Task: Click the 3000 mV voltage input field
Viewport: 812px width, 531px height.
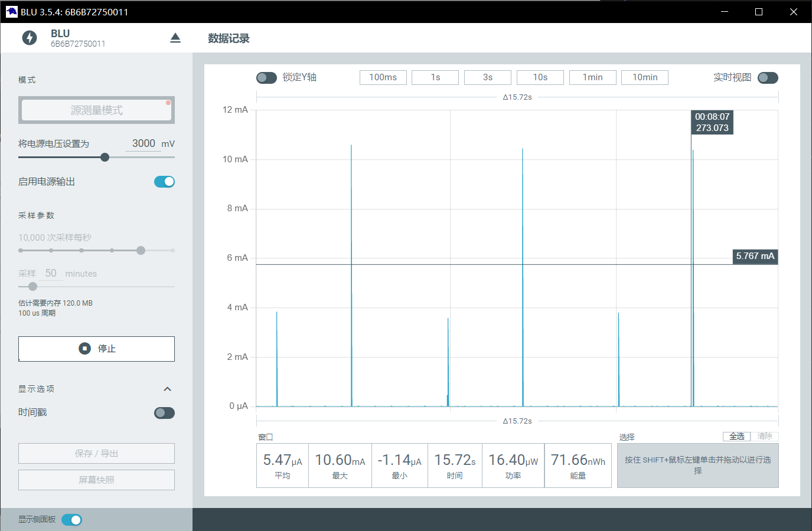Action: 144,143
